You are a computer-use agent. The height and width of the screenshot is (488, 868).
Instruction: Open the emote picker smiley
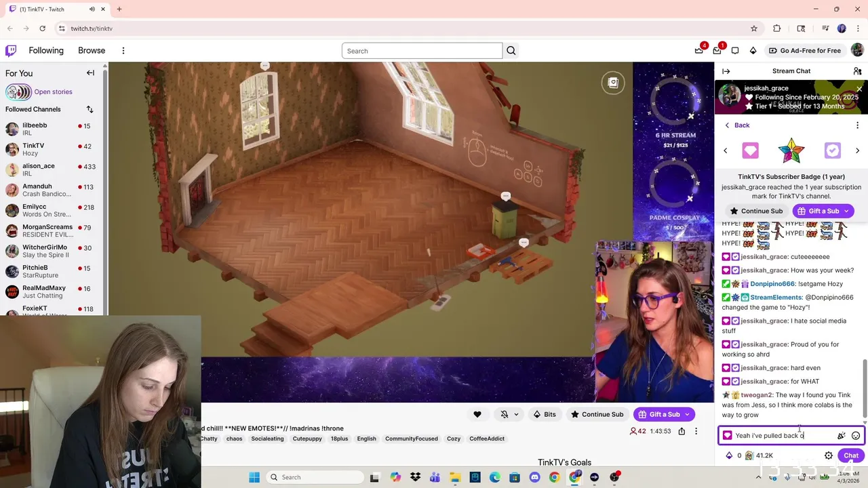pos(856,436)
